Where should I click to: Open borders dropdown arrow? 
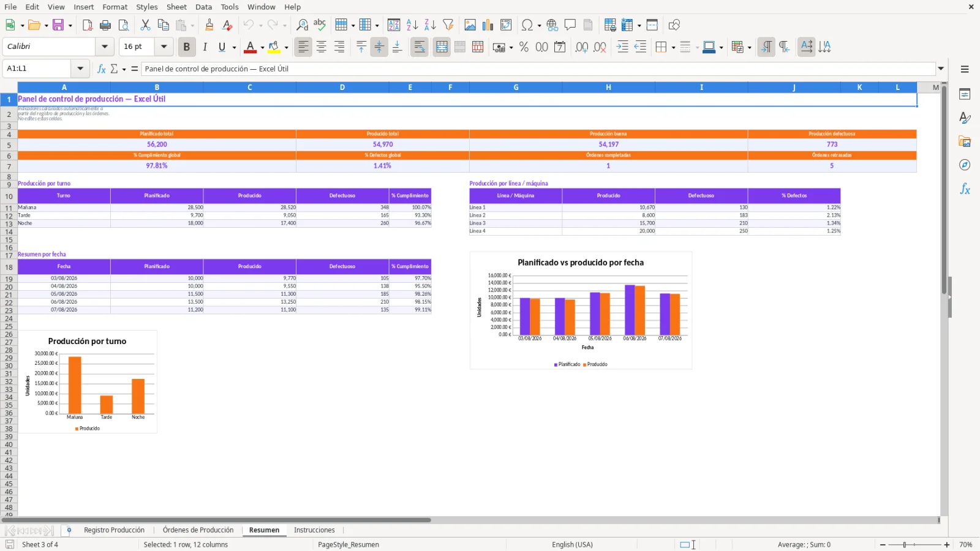tap(673, 47)
